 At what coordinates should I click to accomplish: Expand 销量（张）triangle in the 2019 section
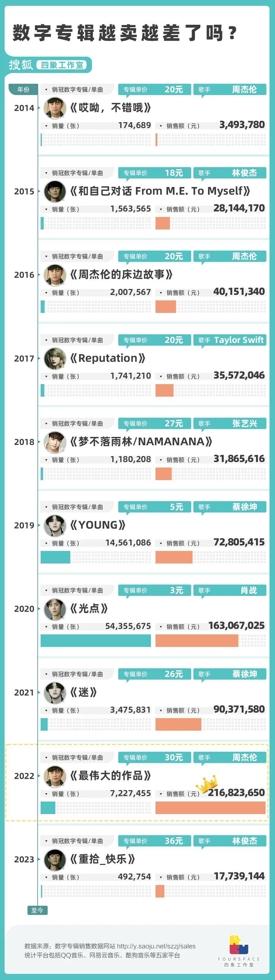[46, 544]
